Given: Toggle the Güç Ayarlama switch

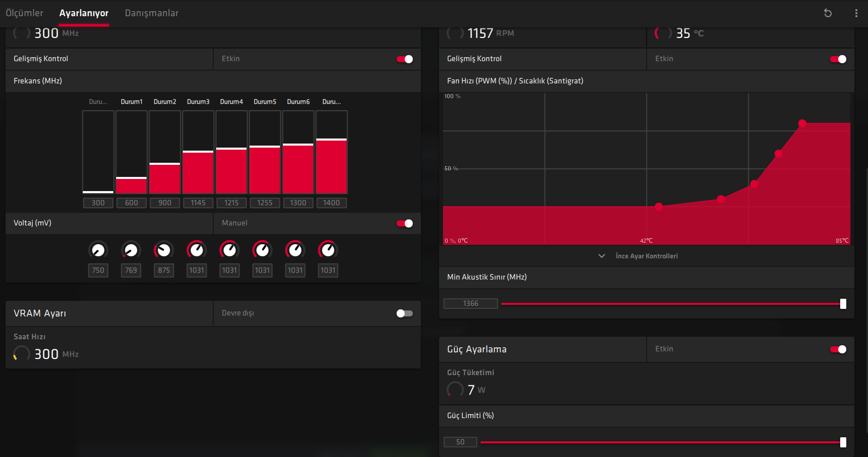Looking at the screenshot, I should [838, 349].
